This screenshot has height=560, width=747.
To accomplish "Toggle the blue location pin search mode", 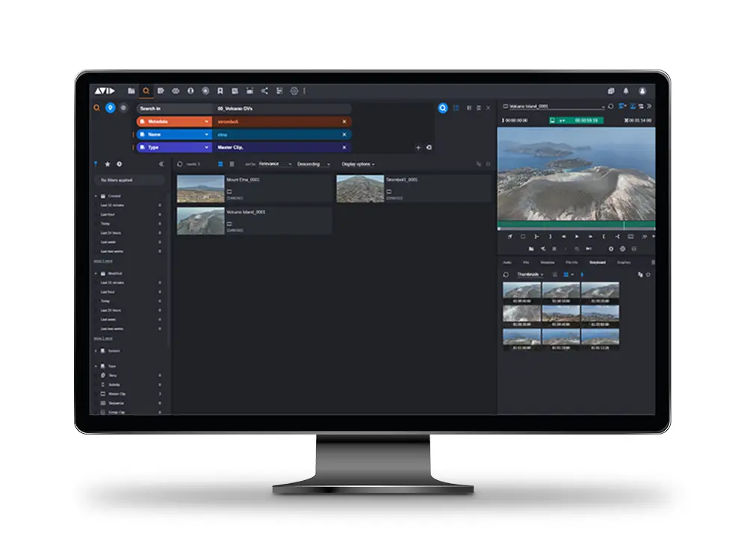I will tap(111, 108).
